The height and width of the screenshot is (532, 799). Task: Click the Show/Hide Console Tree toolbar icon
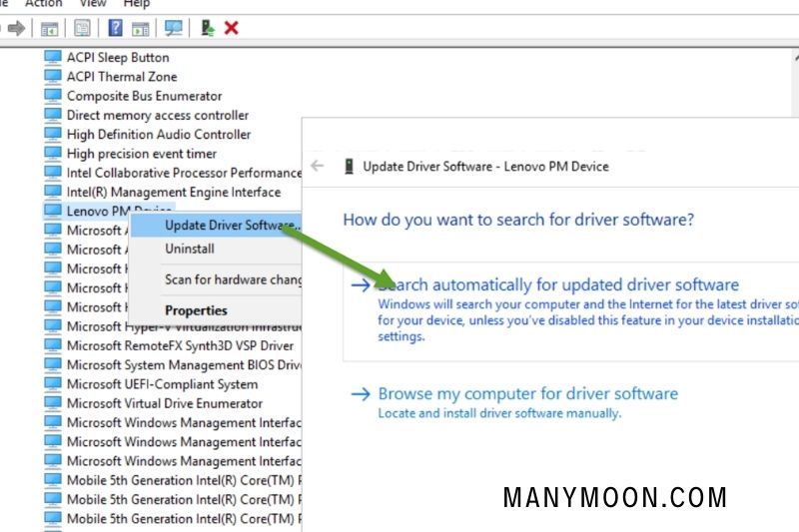click(49, 29)
